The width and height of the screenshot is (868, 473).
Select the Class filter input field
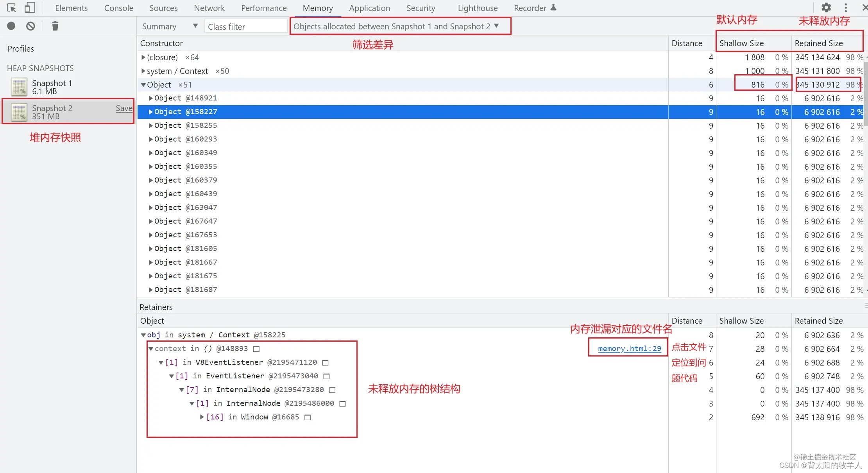[243, 26]
